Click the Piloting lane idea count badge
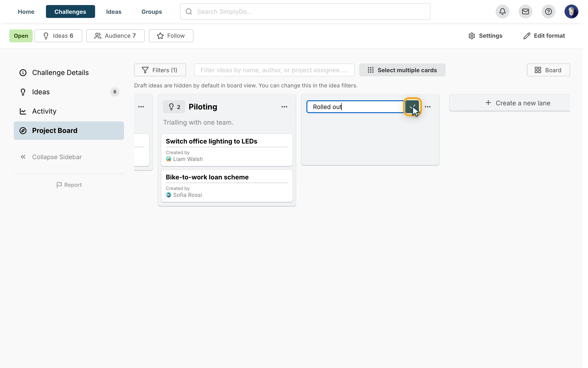The image size is (588, 368). click(x=174, y=106)
